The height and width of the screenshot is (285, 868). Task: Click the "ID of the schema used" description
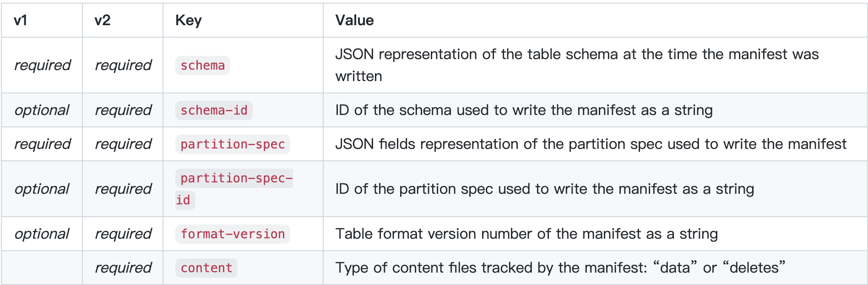(x=524, y=110)
